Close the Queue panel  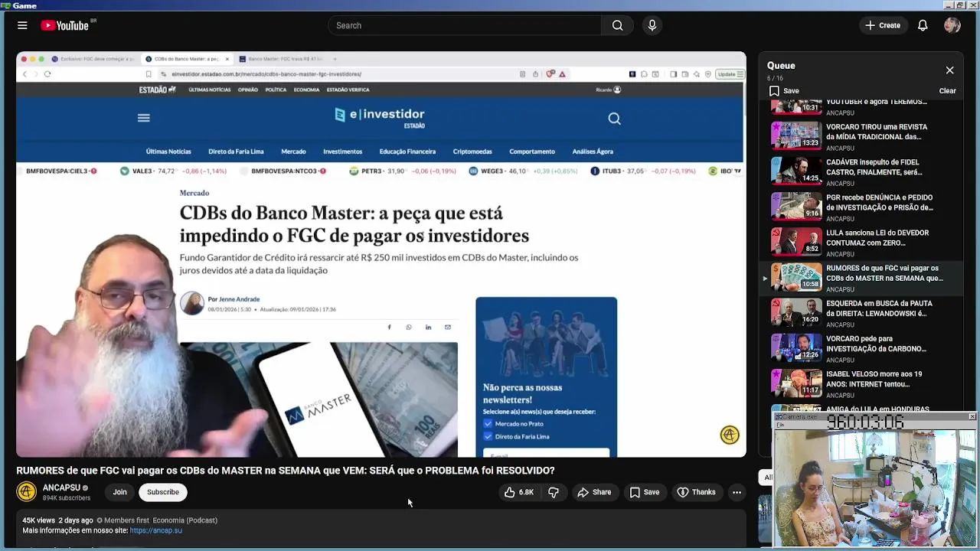949,70
